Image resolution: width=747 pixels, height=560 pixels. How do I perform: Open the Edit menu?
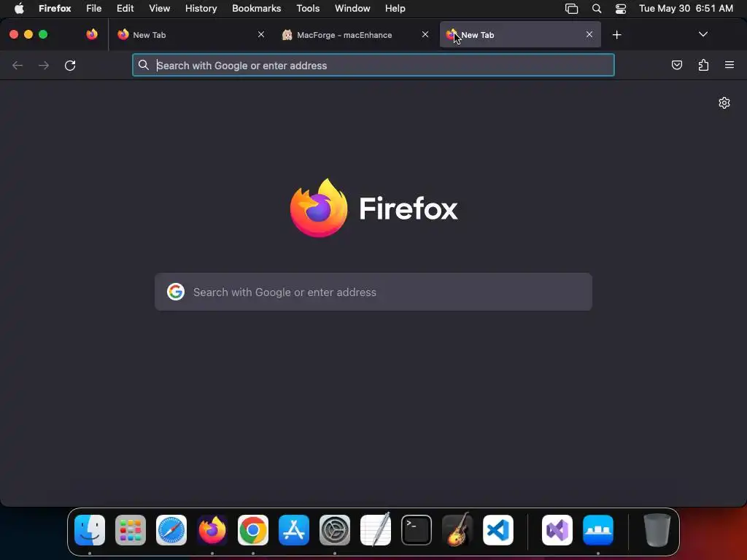pos(125,8)
